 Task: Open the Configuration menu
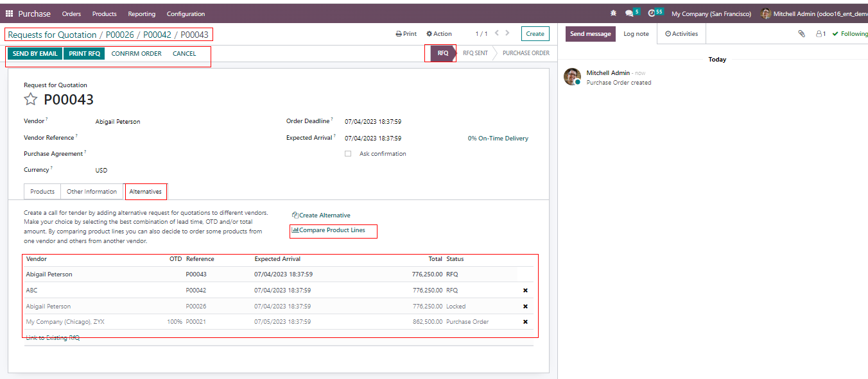[x=186, y=13]
